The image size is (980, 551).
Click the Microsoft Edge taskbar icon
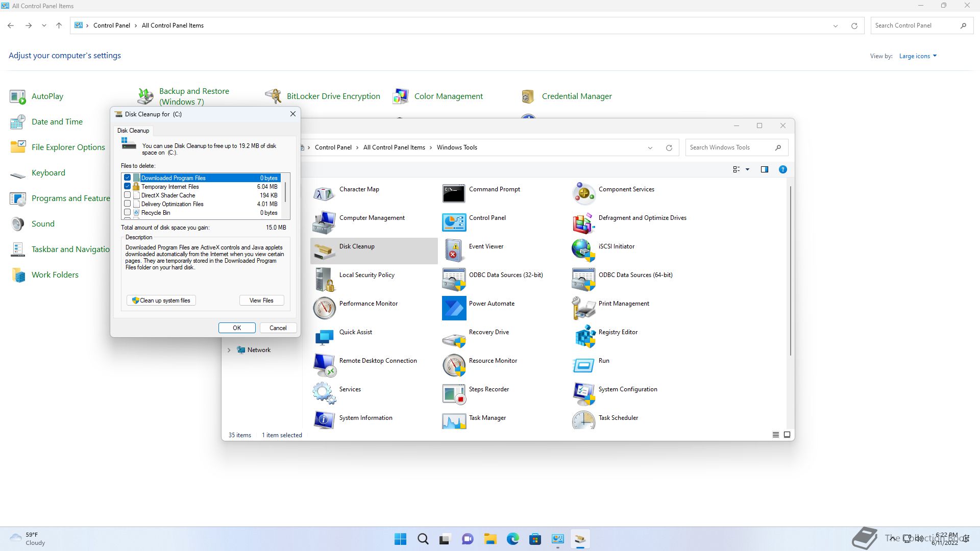[512, 539]
